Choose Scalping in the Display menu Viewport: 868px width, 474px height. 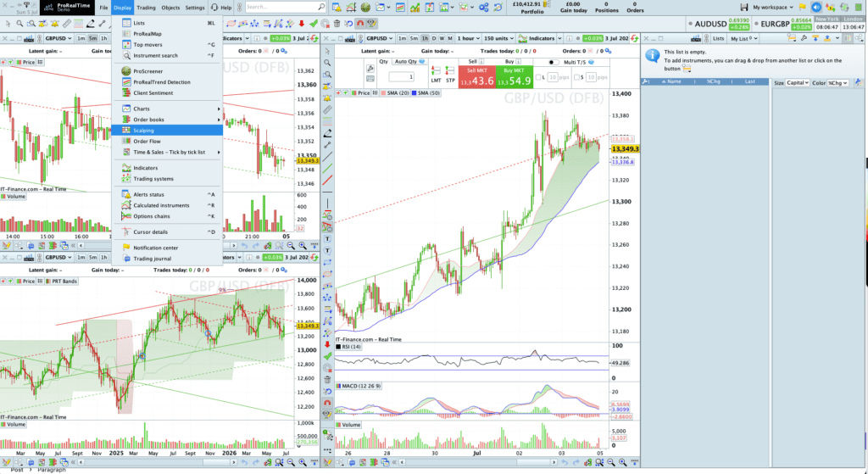[167, 130]
